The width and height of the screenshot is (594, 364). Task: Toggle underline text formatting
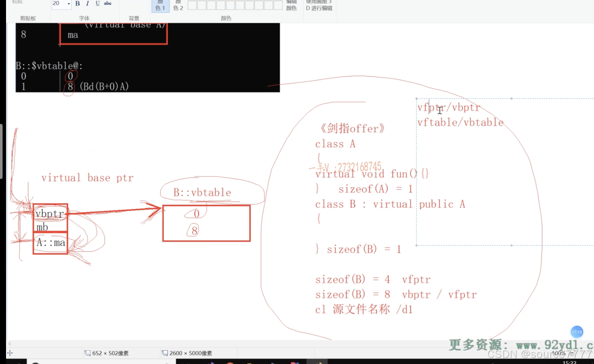coord(97,3)
